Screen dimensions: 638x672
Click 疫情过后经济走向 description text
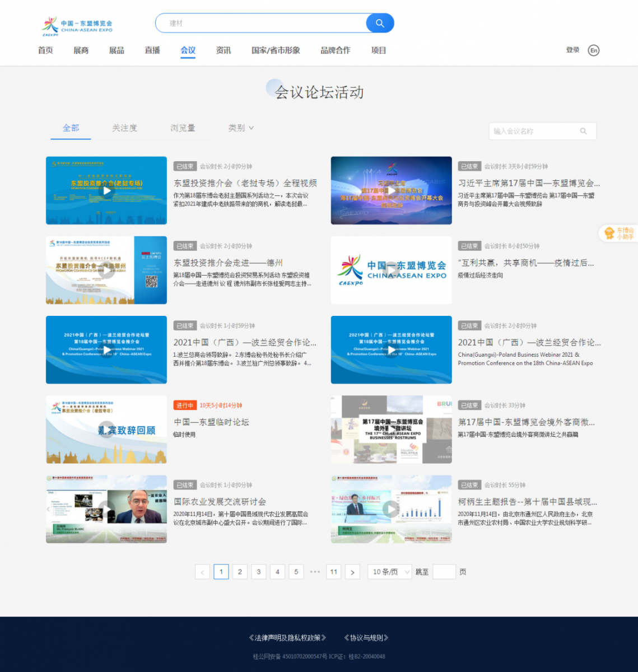481,276
